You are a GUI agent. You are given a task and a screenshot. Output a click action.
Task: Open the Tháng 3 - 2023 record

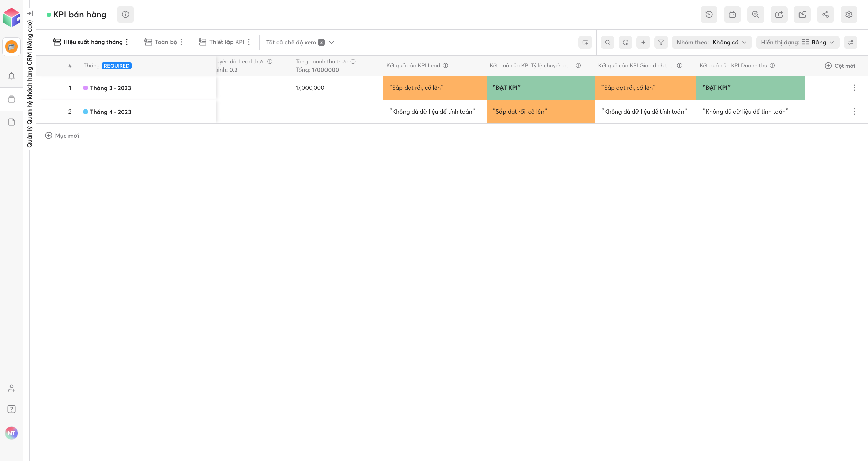(x=111, y=88)
